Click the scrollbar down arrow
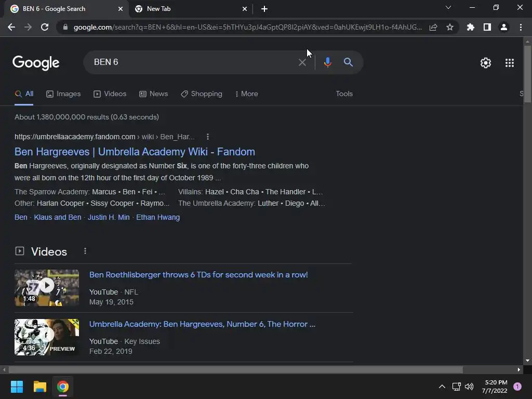The image size is (532, 399). tap(527, 361)
